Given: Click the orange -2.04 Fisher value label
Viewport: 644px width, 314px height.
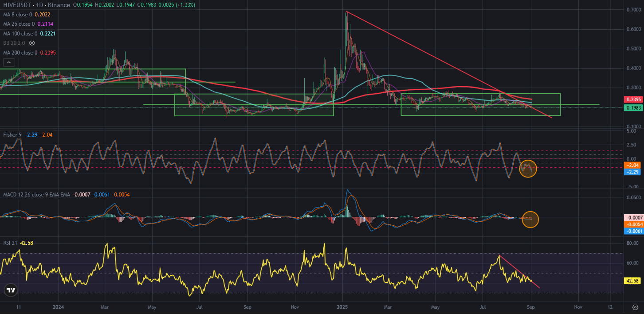Looking at the screenshot, I should pos(633,165).
